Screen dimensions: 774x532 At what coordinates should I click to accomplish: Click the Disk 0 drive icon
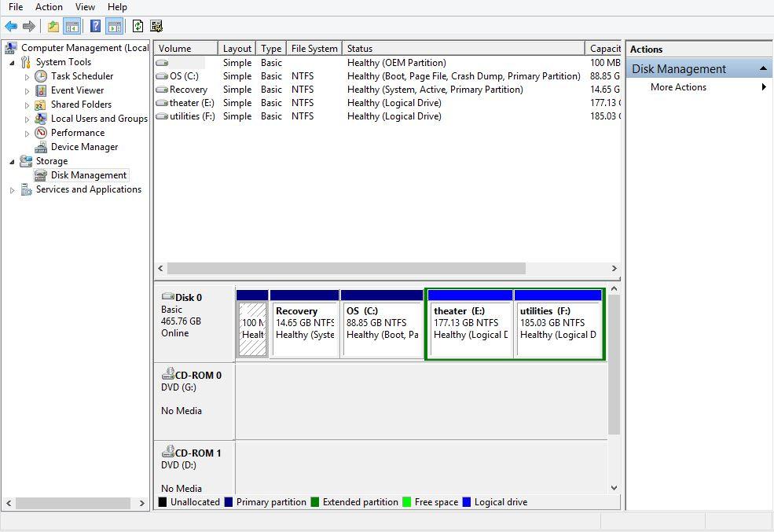tap(168, 296)
